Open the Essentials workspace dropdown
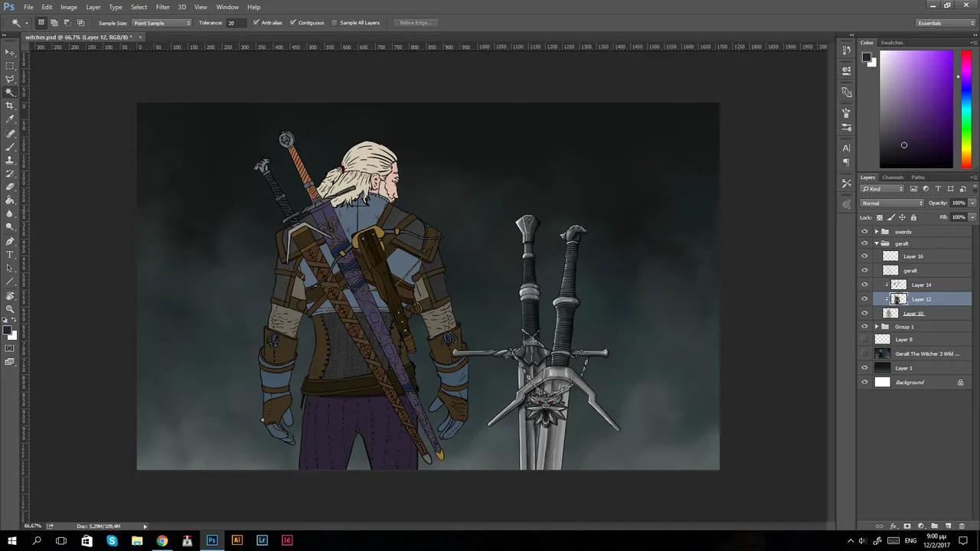Image resolution: width=980 pixels, height=551 pixels. click(x=946, y=23)
